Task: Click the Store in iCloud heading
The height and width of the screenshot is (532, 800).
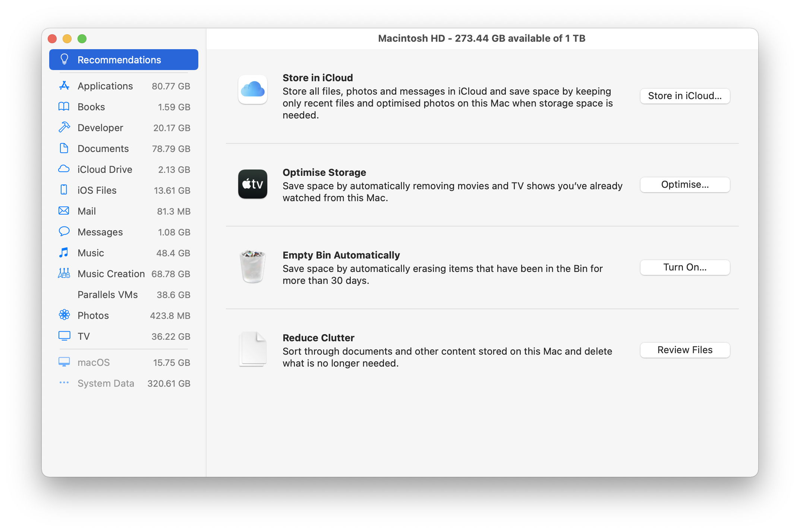Action: coord(318,77)
